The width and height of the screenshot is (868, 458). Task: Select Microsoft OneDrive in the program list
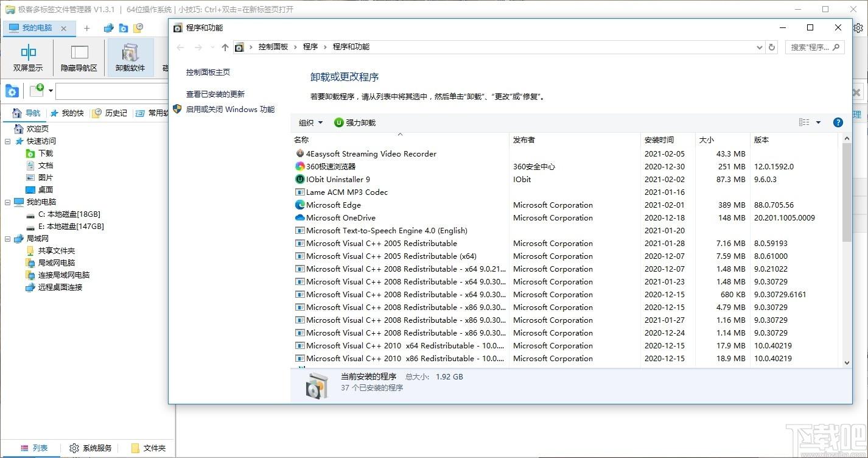566,218
